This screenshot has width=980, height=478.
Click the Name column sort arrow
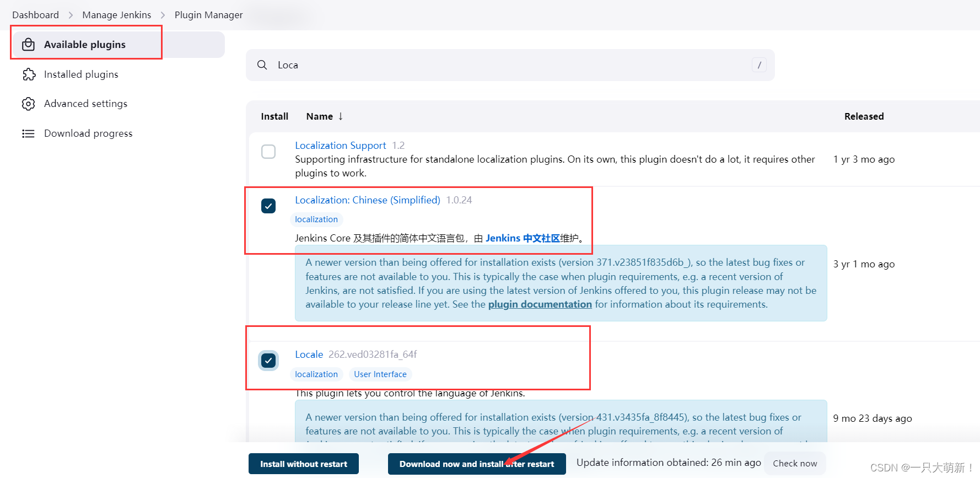click(x=341, y=116)
